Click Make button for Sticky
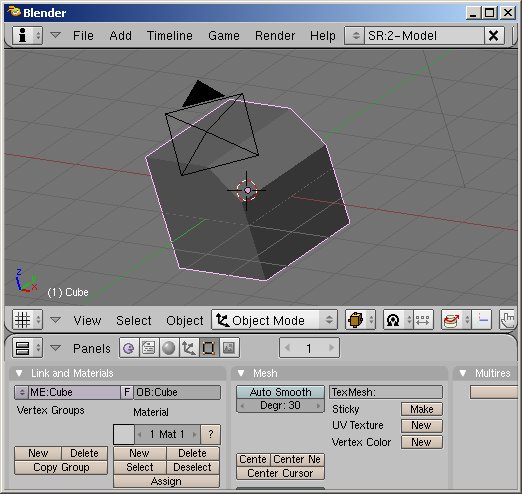 [x=422, y=409]
